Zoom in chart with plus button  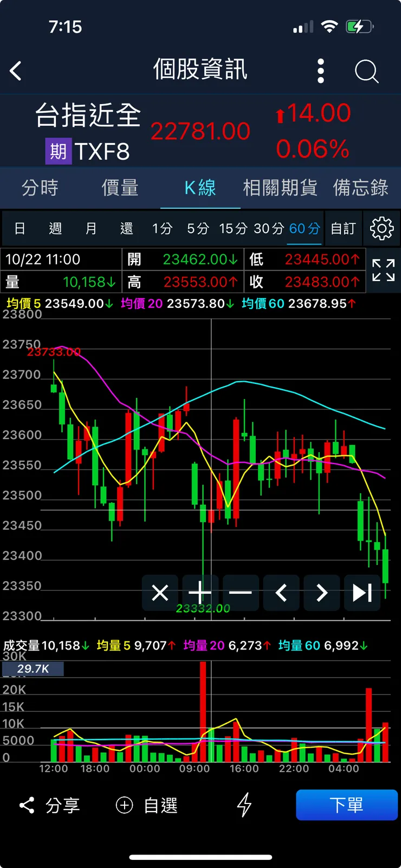click(x=200, y=593)
